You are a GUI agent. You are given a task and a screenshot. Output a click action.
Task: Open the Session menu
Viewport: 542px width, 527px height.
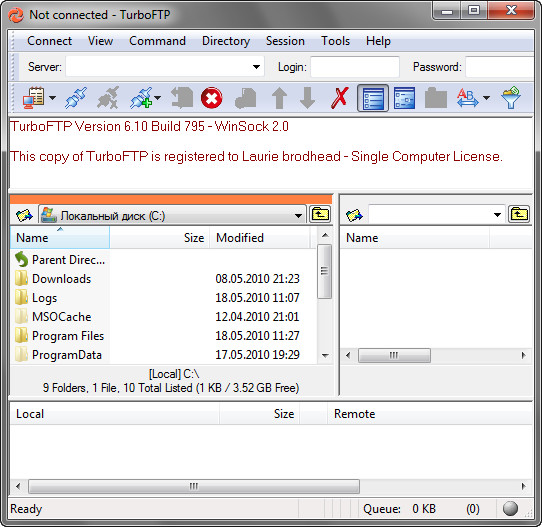click(x=285, y=41)
